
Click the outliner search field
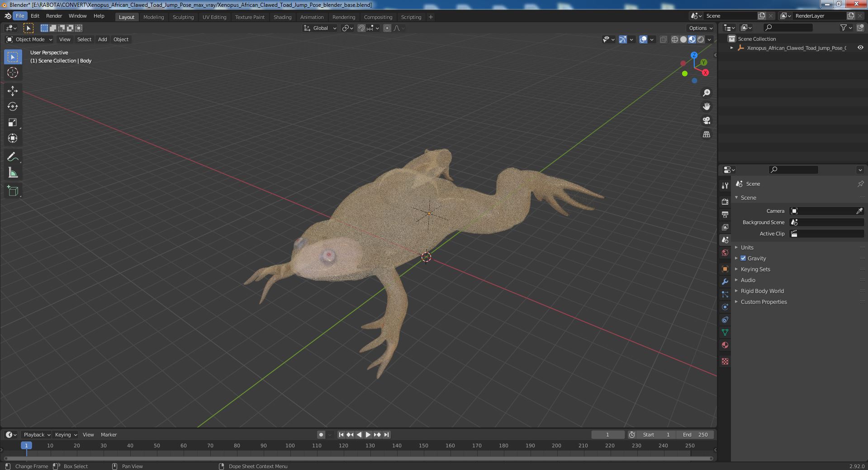[788, 28]
